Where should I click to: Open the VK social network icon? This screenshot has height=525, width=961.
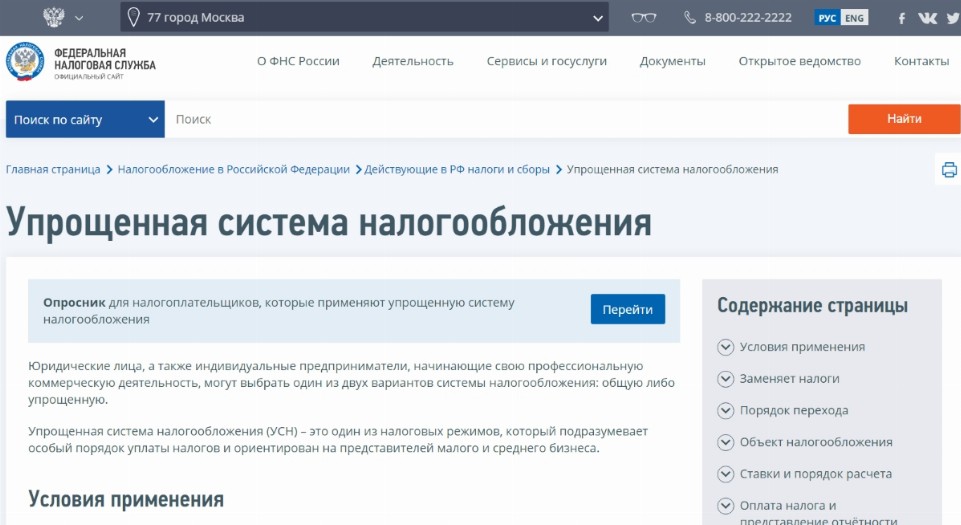click(928, 18)
